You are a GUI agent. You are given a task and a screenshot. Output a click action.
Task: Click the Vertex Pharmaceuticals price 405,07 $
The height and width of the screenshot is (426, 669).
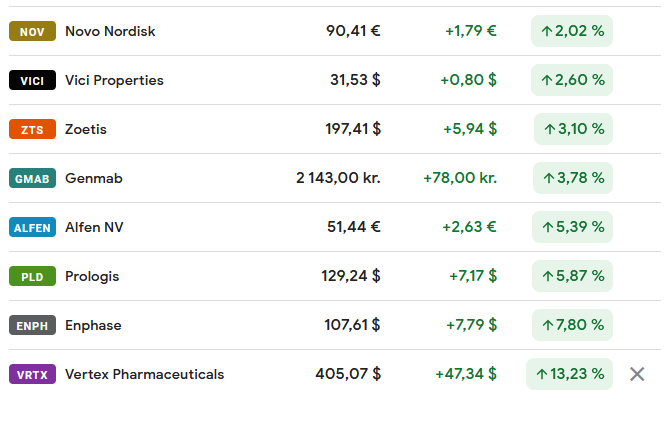click(x=348, y=374)
